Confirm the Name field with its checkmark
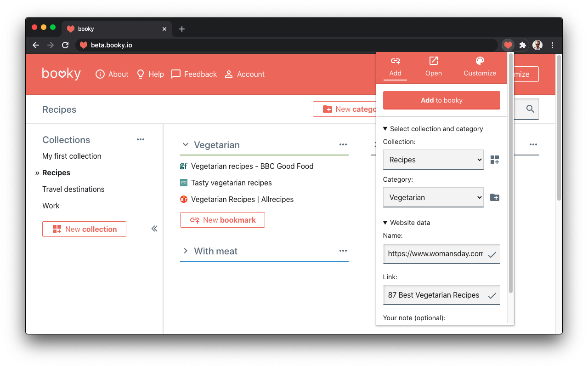588x368 pixels. click(x=492, y=253)
